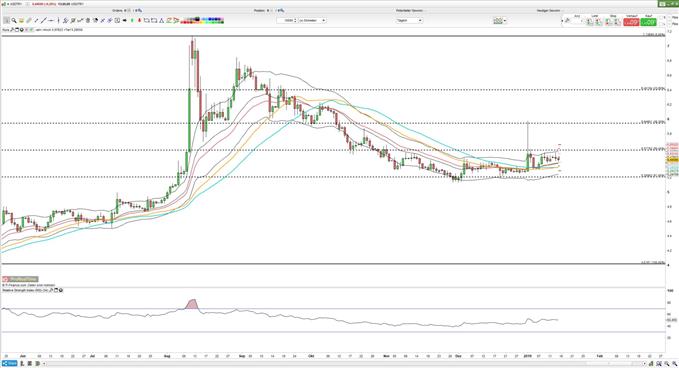Click the green Kauf buy button
The height and width of the screenshot is (368, 679).
648,22
